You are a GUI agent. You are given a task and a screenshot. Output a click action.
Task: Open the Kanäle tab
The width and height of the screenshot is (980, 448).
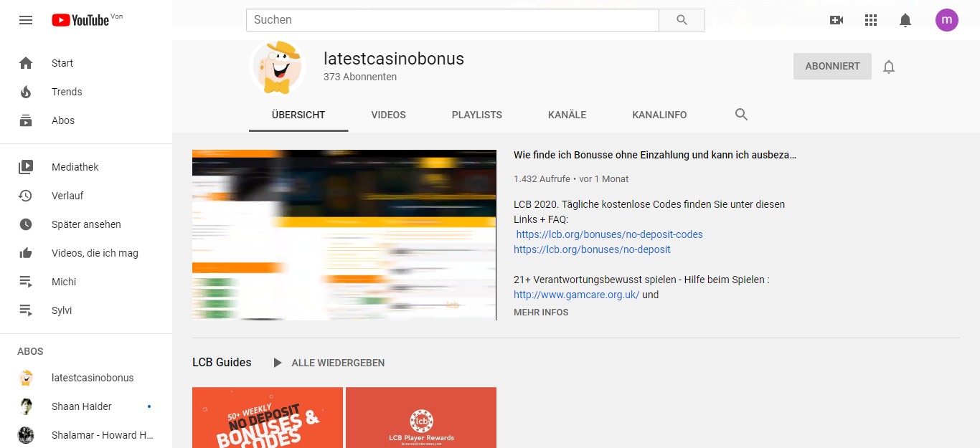[x=567, y=115]
